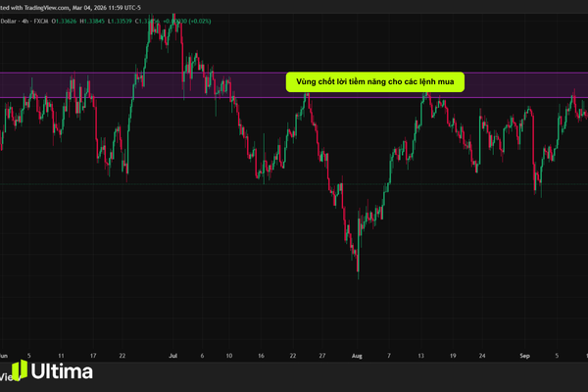The height and width of the screenshot is (392, 588).
Task: Click the TradingView.com timestamp header text
Action: 71,8
